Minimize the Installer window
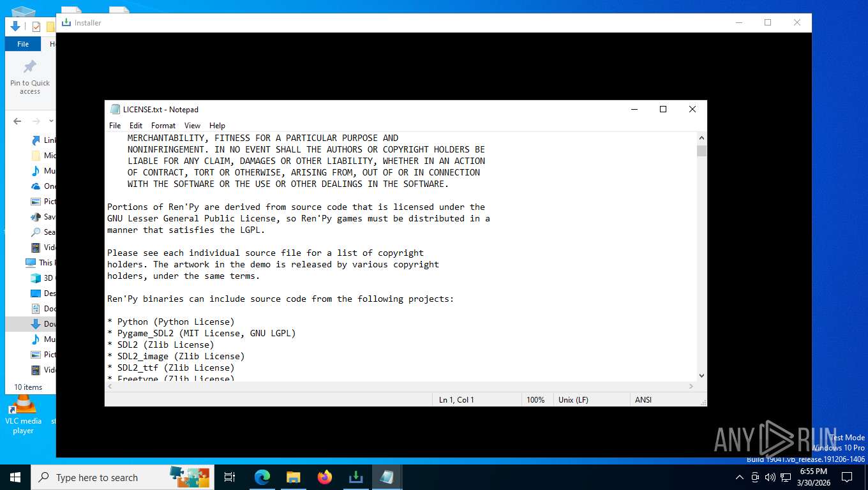Screen dimensions: 868x490 738,22
